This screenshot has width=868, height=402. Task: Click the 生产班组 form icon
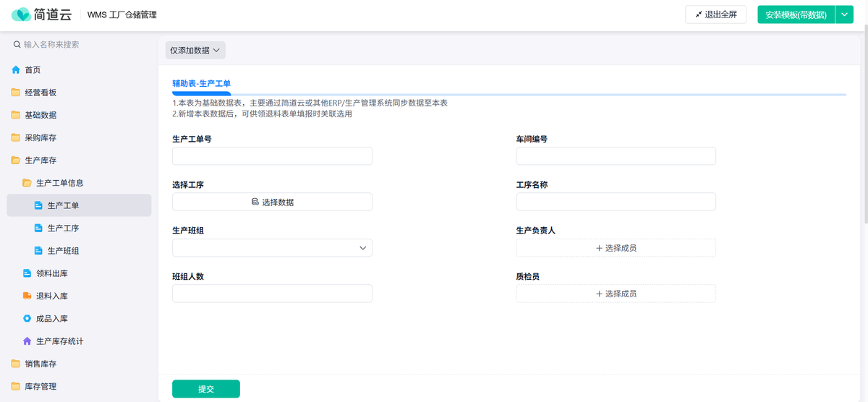[x=38, y=251]
